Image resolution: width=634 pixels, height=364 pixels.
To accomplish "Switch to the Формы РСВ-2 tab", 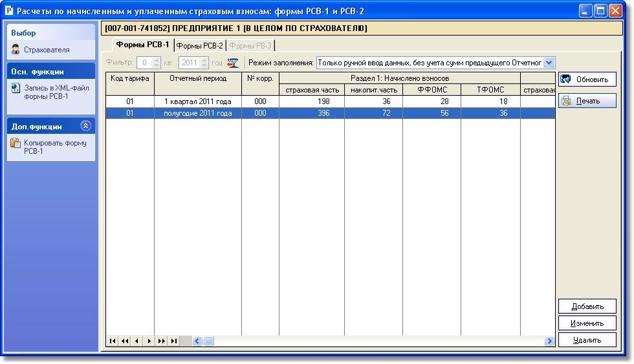I will point(200,46).
